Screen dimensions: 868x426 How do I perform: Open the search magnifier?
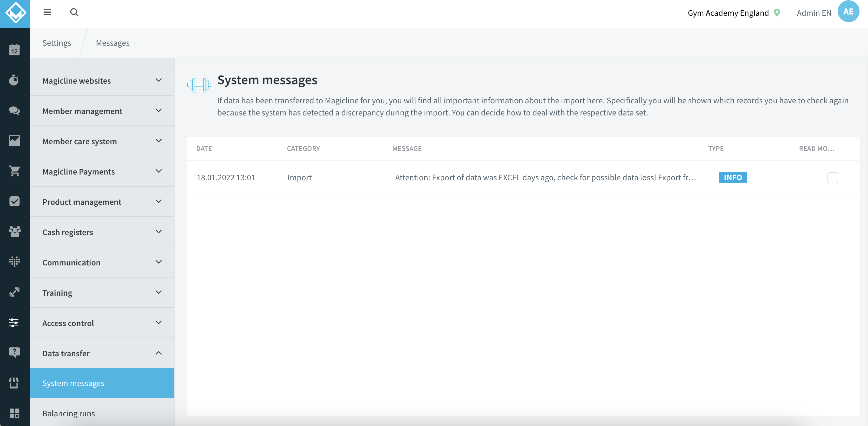(x=74, y=12)
